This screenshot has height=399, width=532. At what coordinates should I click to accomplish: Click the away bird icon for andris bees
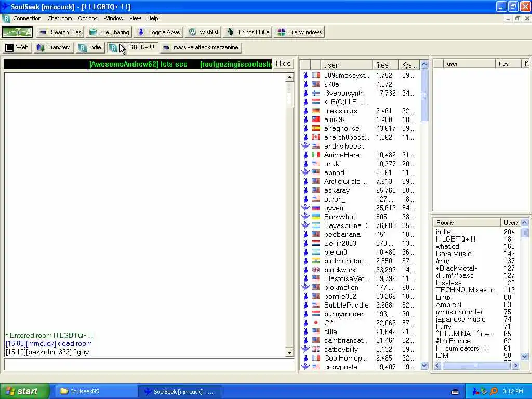pyautogui.click(x=305, y=146)
